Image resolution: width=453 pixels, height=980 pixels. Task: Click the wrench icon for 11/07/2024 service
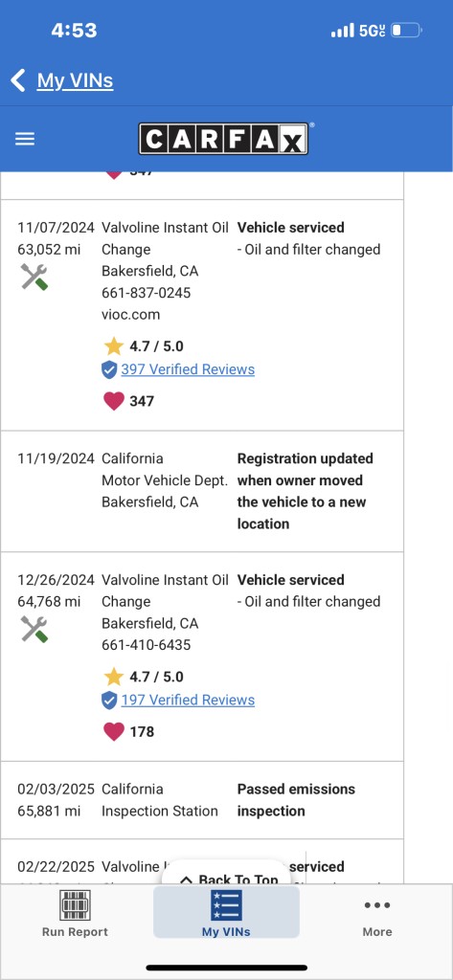pos(34,277)
